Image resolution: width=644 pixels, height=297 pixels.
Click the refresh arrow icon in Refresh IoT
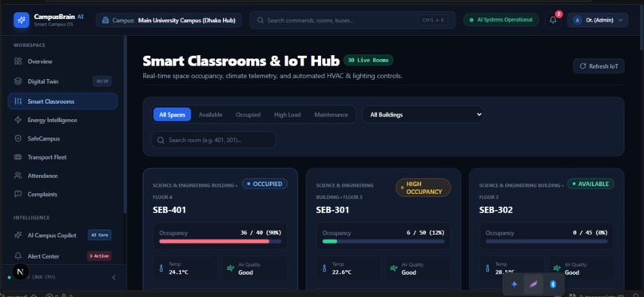point(582,66)
